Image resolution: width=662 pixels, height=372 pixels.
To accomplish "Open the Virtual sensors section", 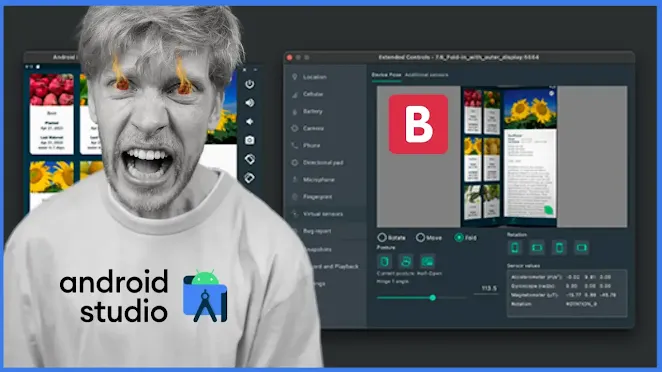I will (325, 214).
